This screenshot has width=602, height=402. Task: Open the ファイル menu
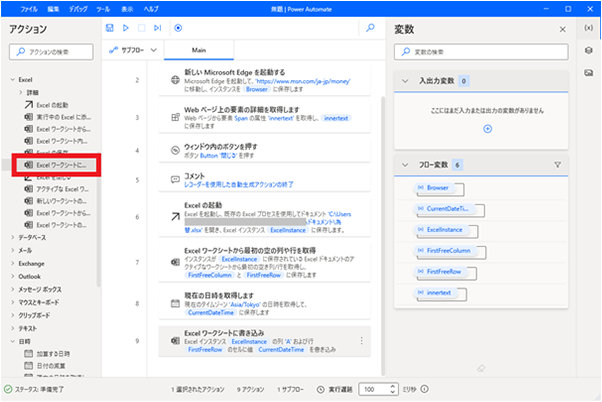coord(29,9)
